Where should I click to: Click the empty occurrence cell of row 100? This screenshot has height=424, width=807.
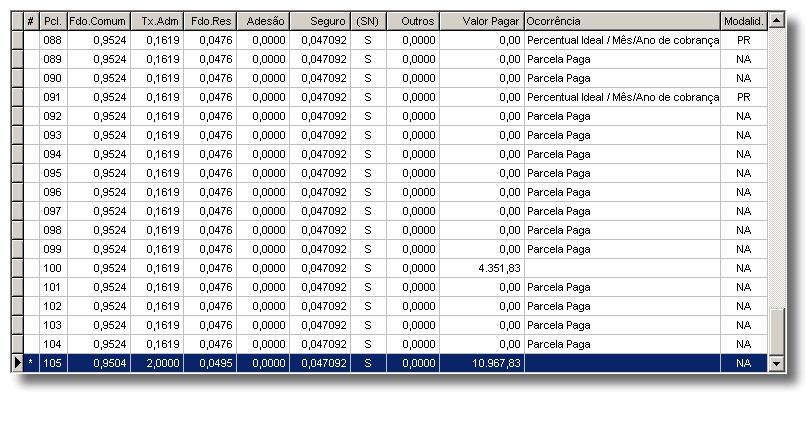tap(622, 269)
